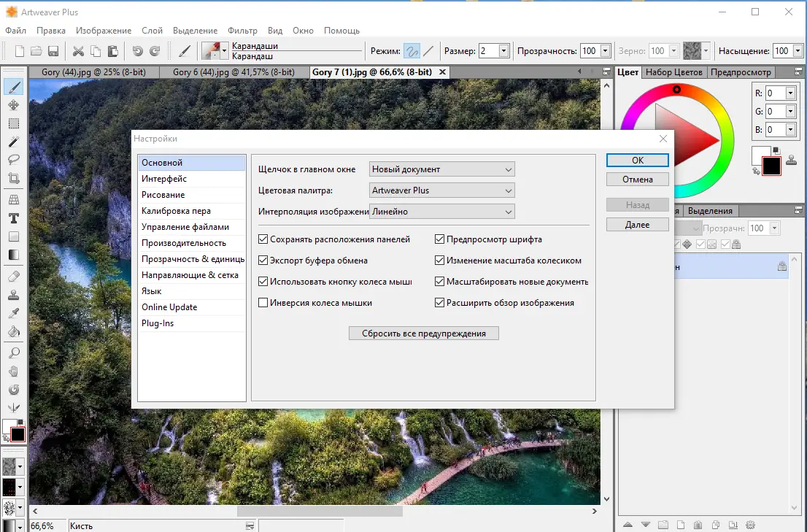Expand the Насыщение value dropdown

click(798, 51)
